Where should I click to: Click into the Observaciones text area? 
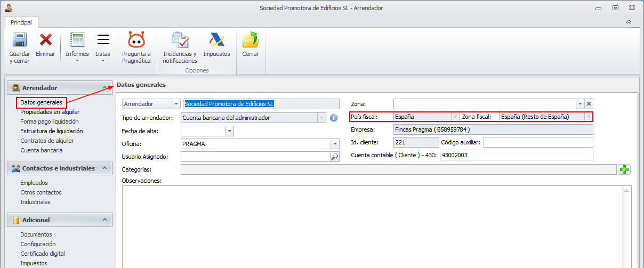click(373, 226)
